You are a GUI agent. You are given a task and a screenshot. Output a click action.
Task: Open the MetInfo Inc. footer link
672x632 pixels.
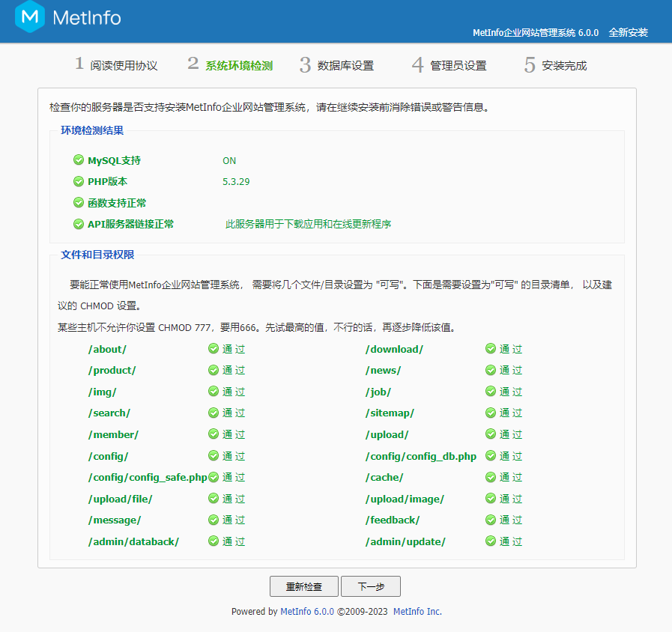pos(417,612)
